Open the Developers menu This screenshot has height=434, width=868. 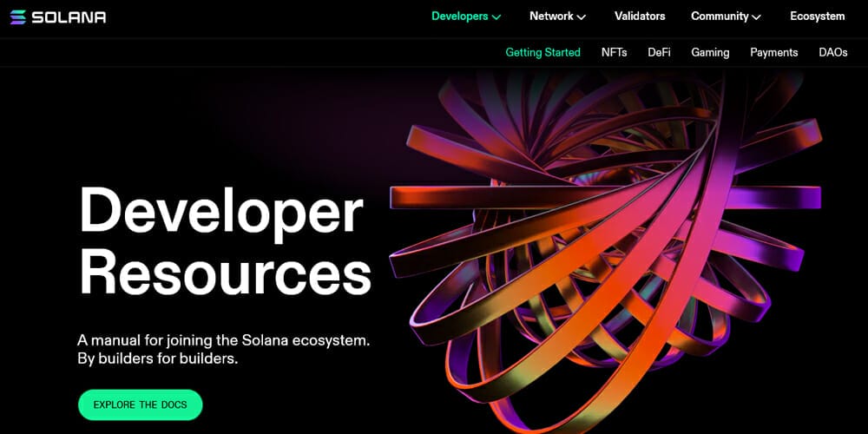[460, 16]
